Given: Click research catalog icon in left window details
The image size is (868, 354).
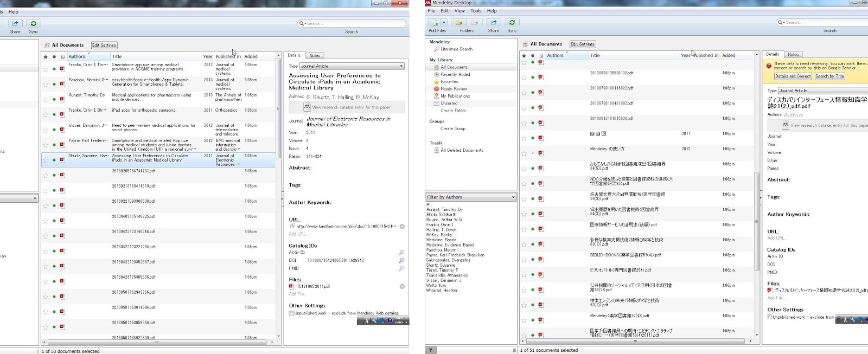Looking at the screenshot, I should [307, 107].
